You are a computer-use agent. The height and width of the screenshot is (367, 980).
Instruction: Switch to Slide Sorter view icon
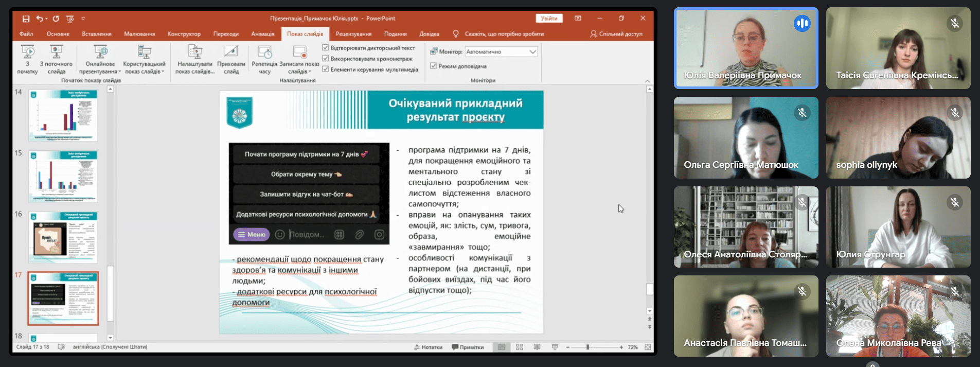coord(519,347)
